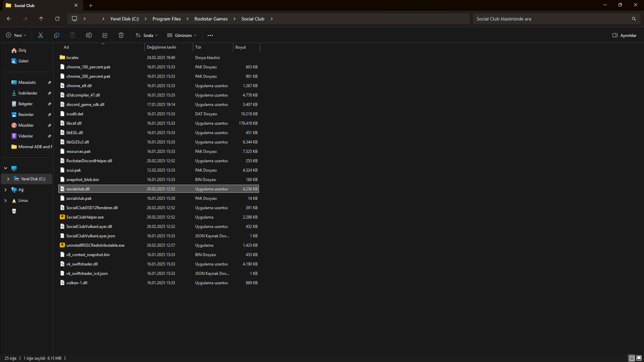Refresh the current folder view
Viewport: 644px width, 362px height.
57,19
